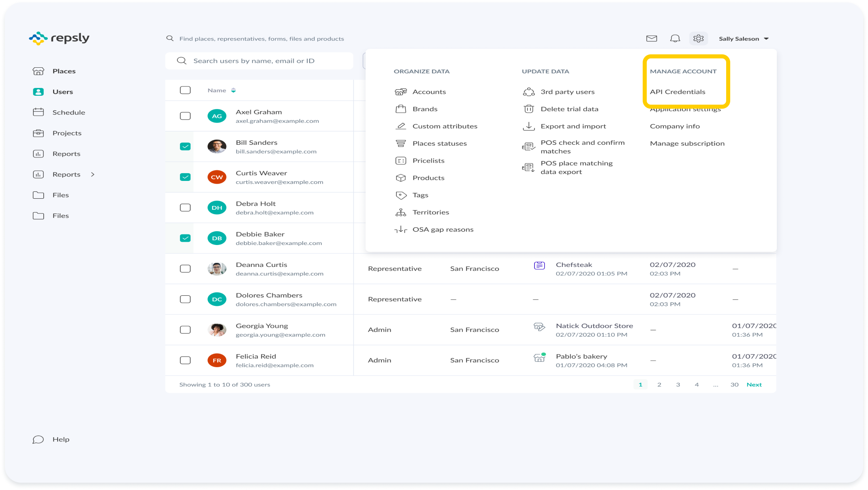The height and width of the screenshot is (490, 868).
Task: Click the settings gear icon
Action: click(698, 39)
